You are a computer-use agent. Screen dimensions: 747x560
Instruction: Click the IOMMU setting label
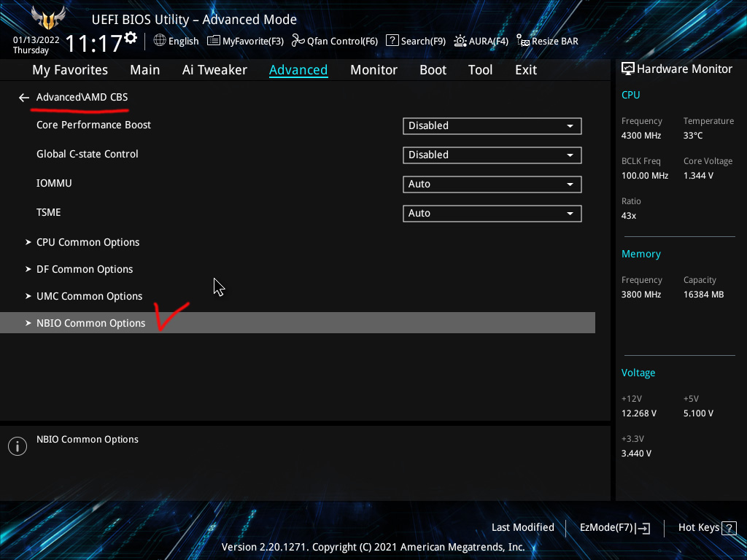click(x=54, y=183)
